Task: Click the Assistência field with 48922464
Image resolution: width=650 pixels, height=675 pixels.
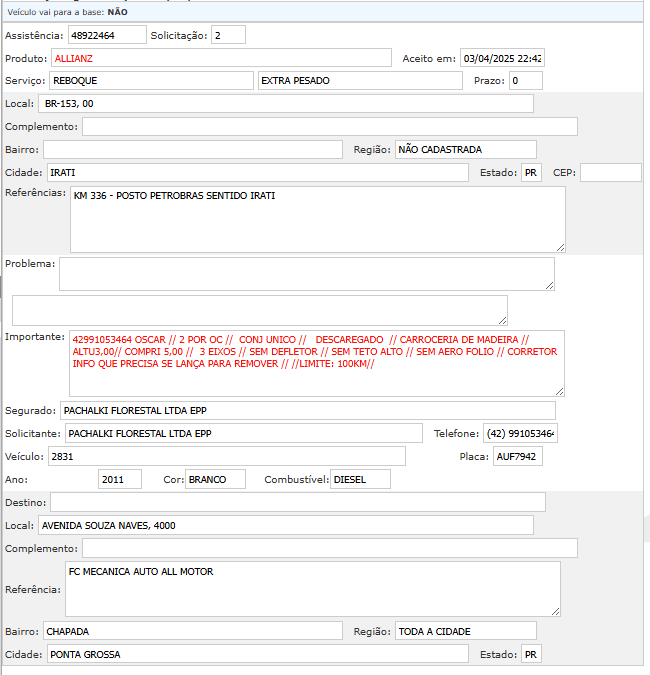Action: coord(107,35)
